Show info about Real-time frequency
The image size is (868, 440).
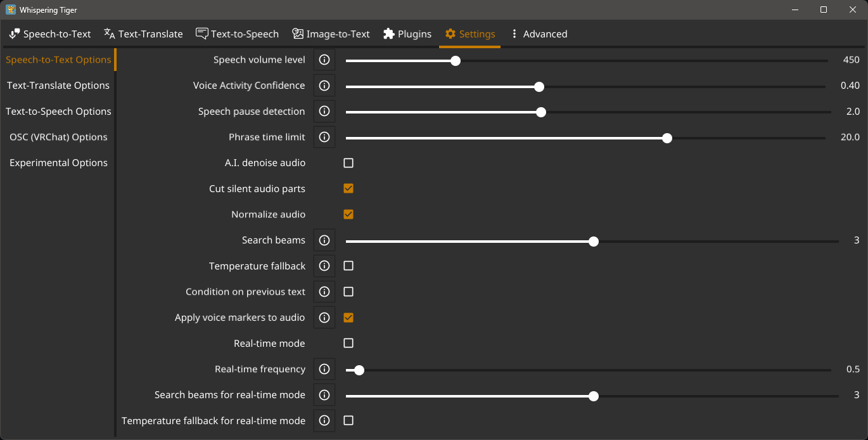click(x=324, y=369)
